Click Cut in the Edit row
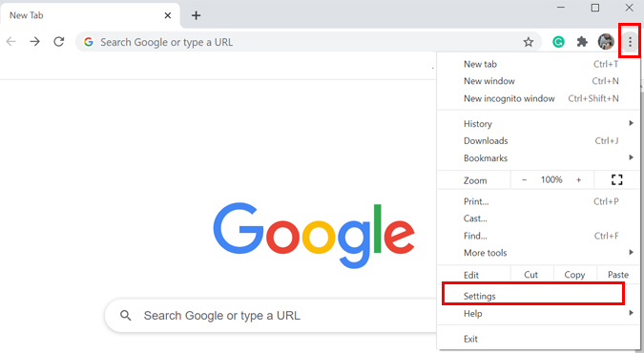Viewport: 644px width, 353px height. (x=531, y=275)
